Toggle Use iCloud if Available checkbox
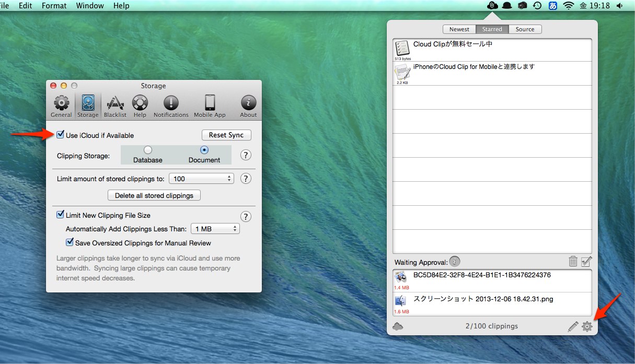The image size is (635, 364). tap(61, 135)
